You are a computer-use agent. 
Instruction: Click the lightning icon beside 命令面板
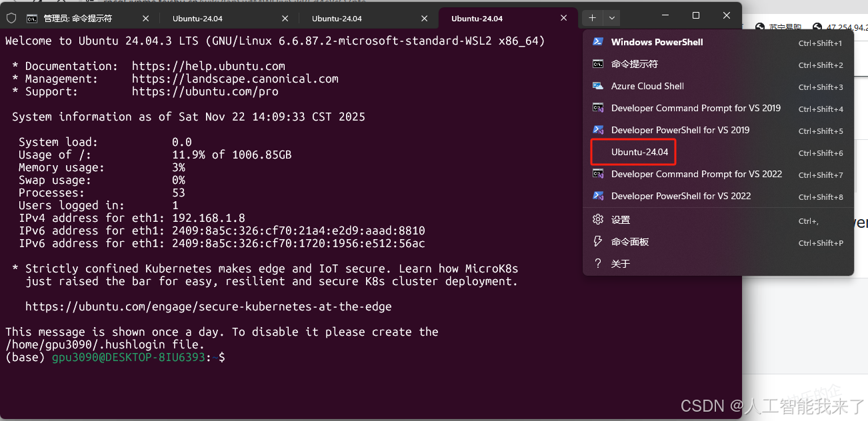coord(598,242)
